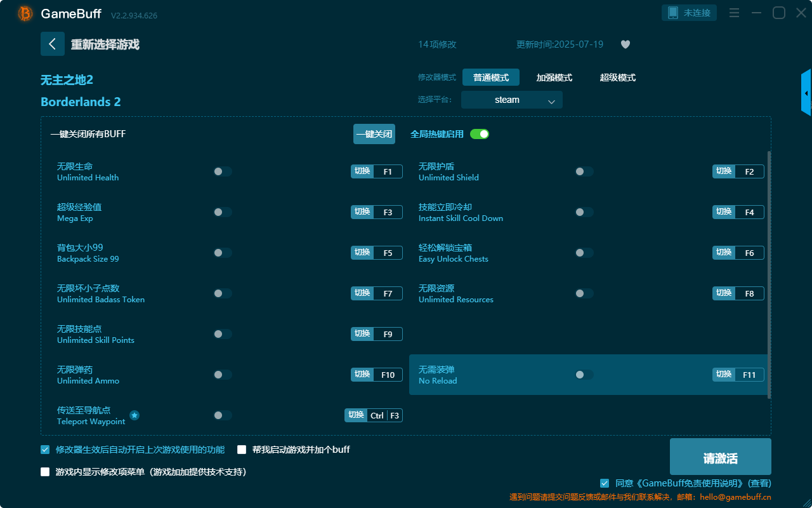This screenshot has width=812, height=508.
Task: Open the steam platform dropdown
Action: click(511, 100)
